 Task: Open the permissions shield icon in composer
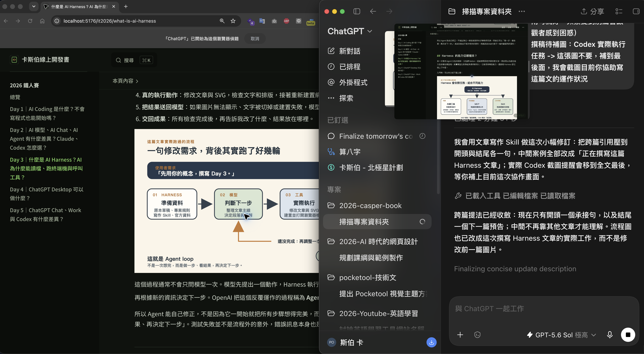point(477,335)
